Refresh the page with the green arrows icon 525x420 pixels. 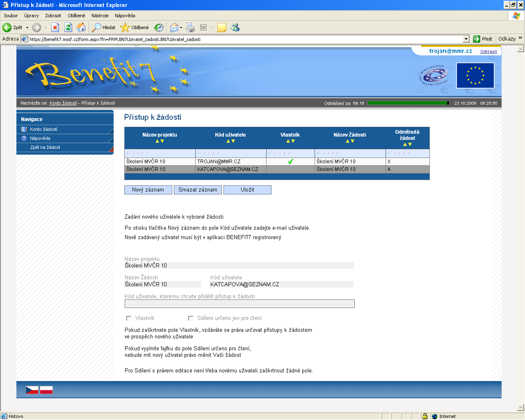point(68,27)
